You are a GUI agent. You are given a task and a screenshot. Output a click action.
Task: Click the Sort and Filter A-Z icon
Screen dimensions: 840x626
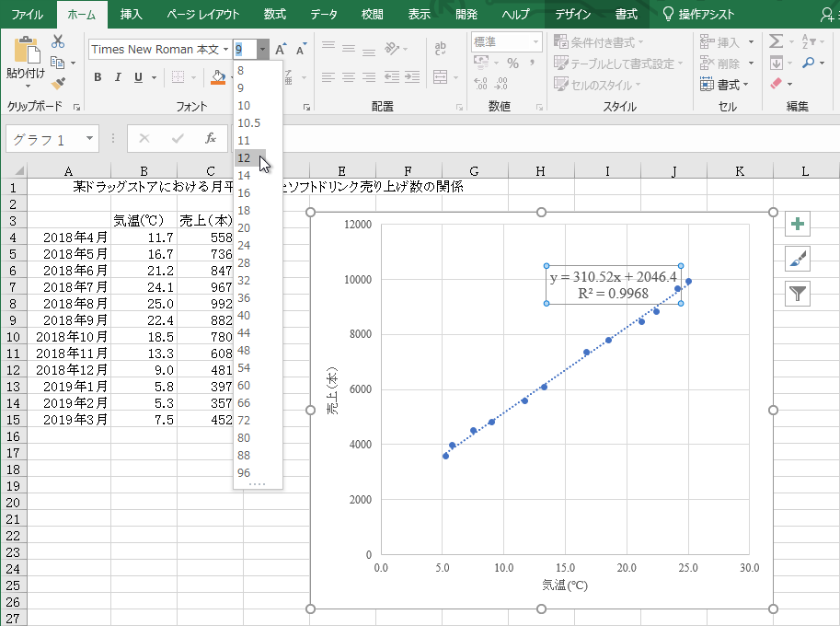coord(809,41)
